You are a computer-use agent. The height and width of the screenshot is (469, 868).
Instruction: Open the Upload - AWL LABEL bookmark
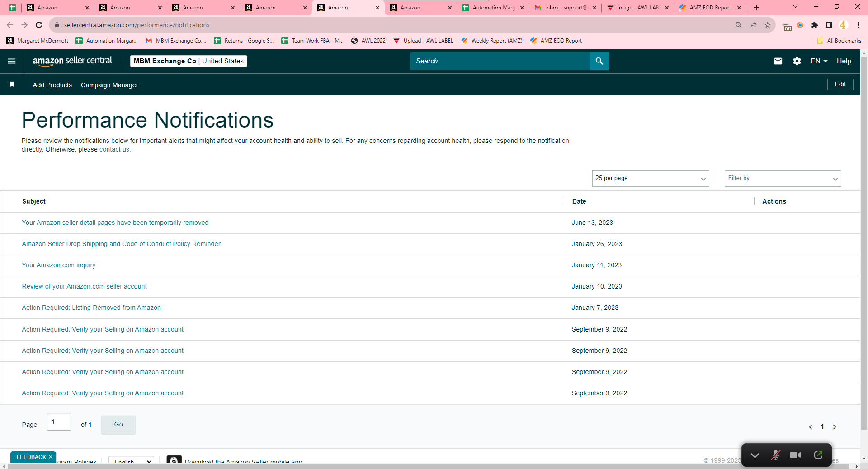click(x=423, y=41)
